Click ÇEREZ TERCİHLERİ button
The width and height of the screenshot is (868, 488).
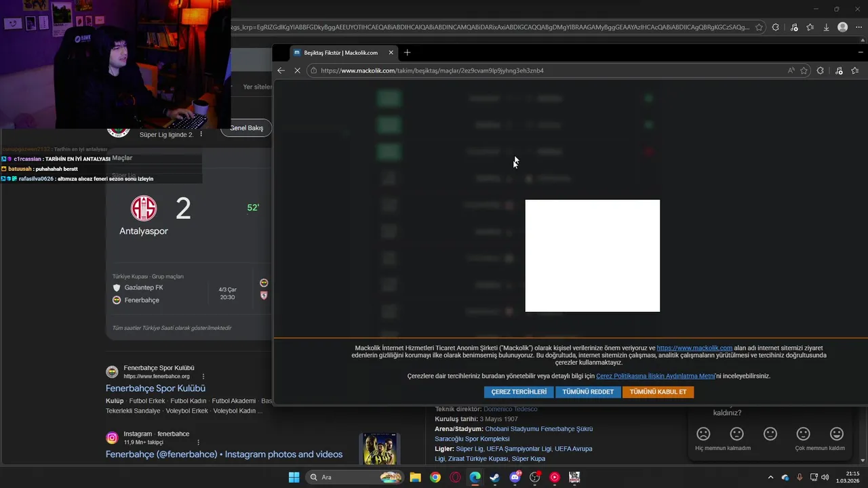click(x=519, y=392)
